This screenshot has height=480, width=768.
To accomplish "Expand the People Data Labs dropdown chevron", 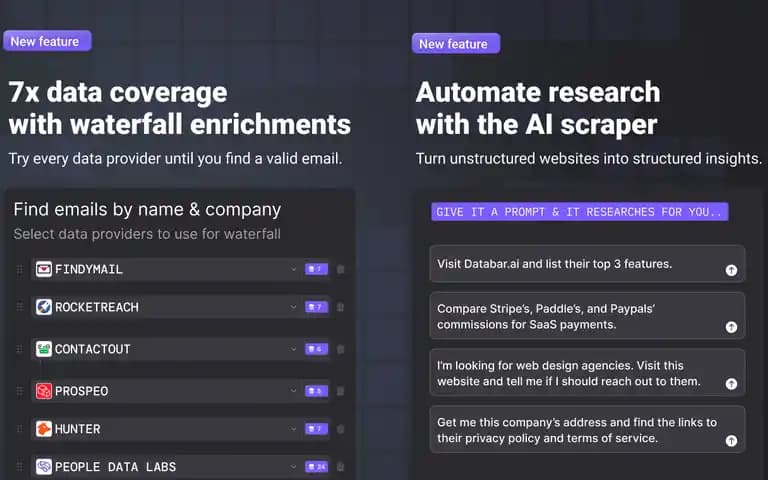I will [x=293, y=466].
